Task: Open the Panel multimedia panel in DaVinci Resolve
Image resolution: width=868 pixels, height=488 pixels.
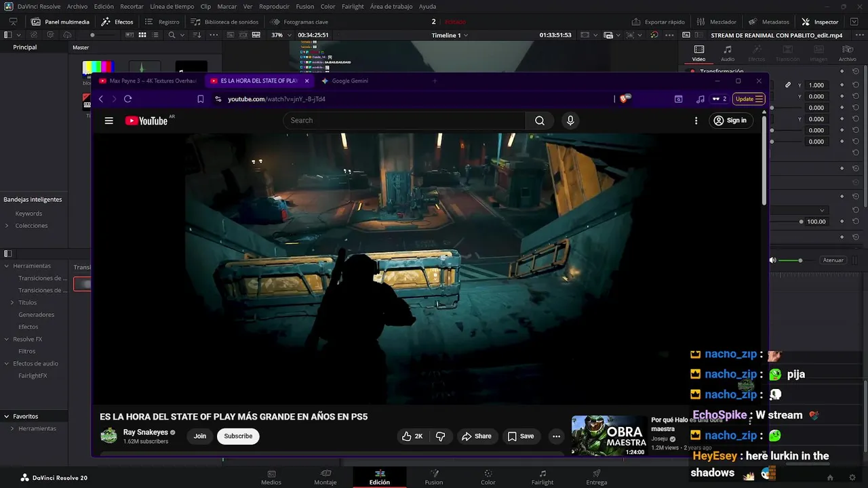Action: [x=60, y=22]
